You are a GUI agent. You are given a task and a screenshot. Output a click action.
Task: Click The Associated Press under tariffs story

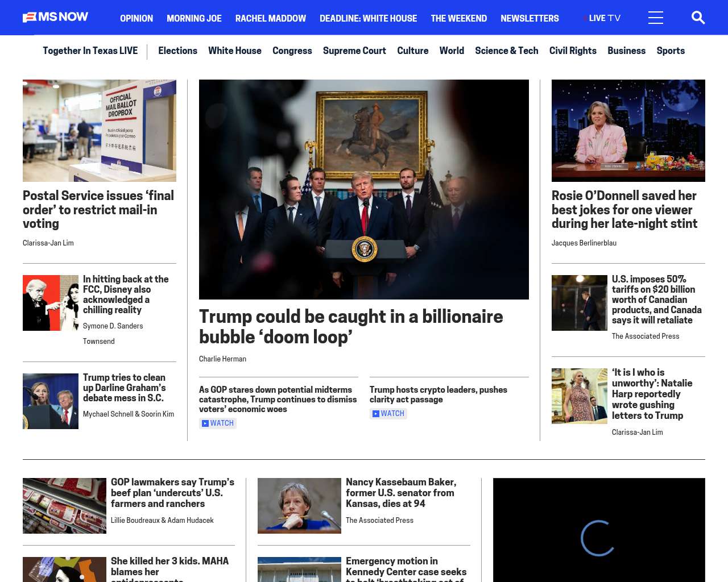(646, 336)
